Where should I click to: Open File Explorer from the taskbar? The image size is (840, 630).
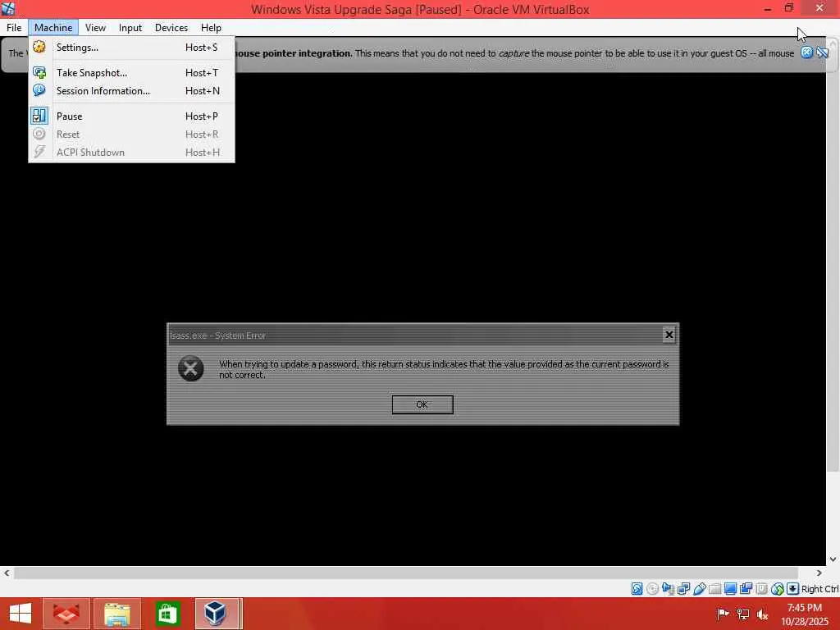point(117,614)
